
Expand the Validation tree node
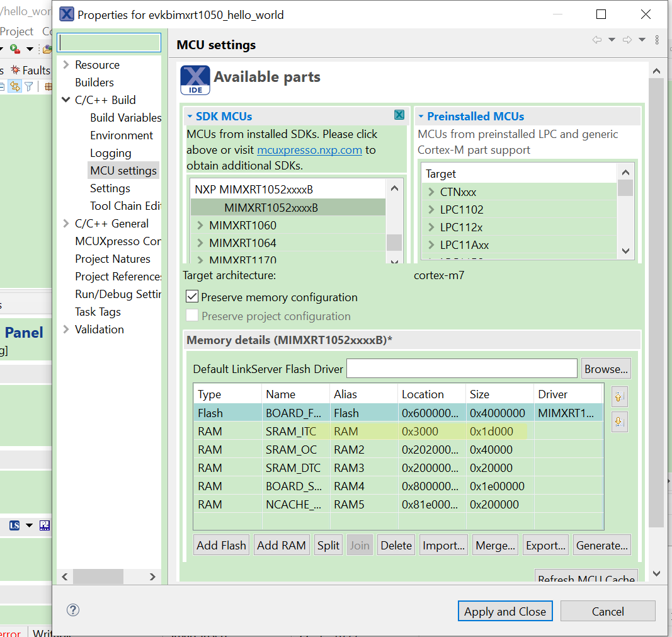66,330
